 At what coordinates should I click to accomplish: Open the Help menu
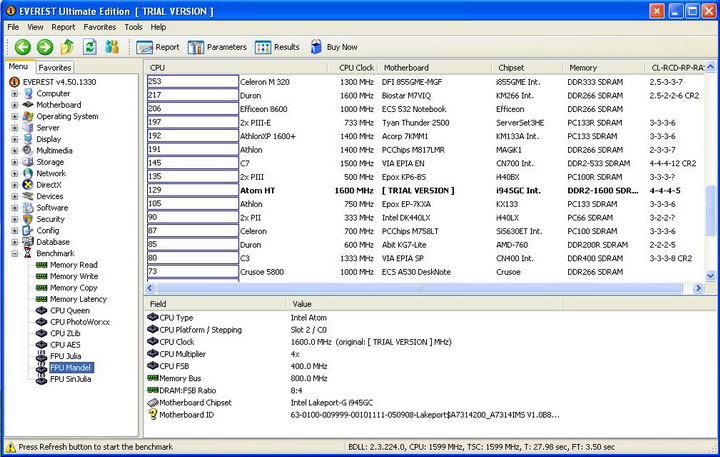point(158,27)
